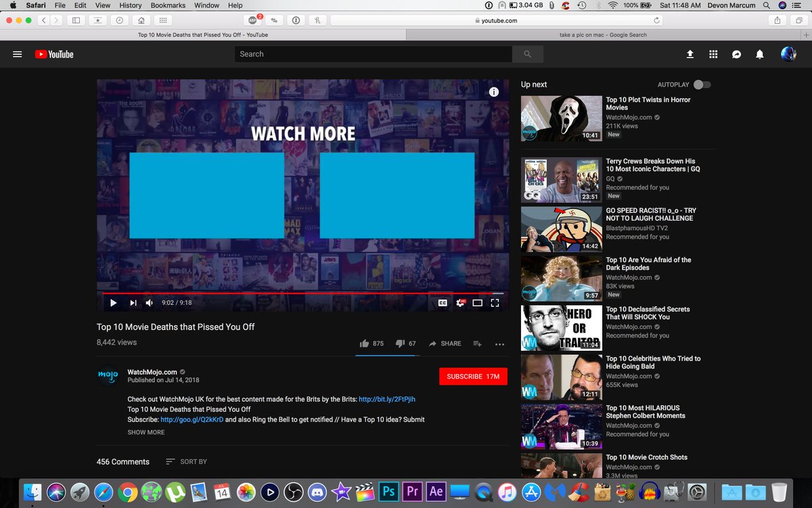Open Stephen Colbert Moments video thumbnail
The image size is (812, 508).
pyautogui.click(x=562, y=427)
